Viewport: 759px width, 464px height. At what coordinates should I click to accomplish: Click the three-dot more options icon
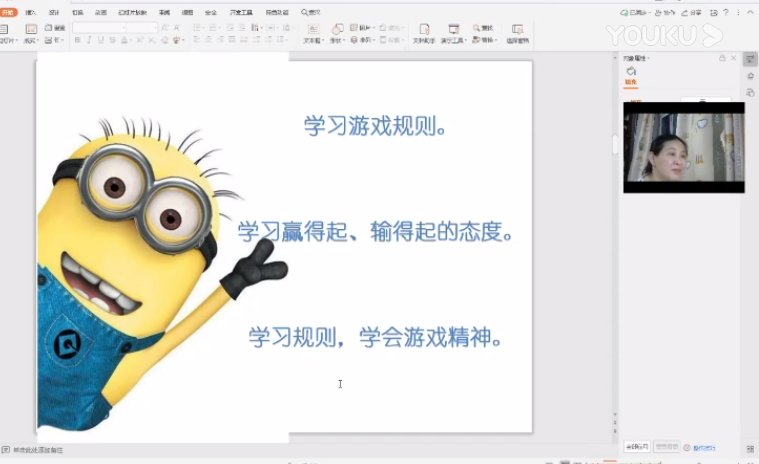[738, 13]
